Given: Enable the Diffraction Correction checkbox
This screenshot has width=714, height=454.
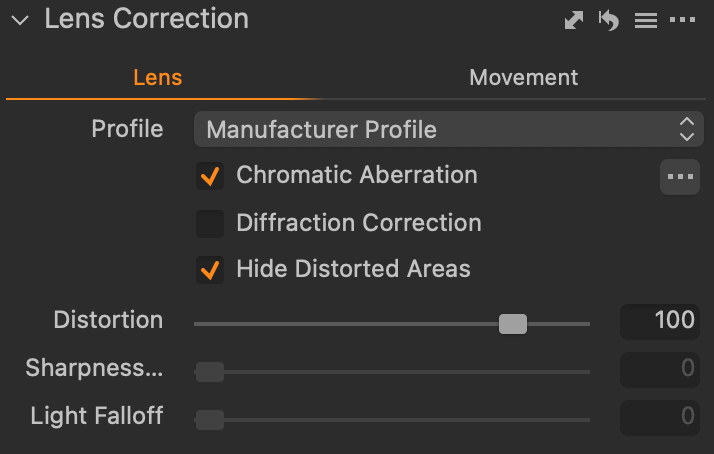Looking at the screenshot, I should tap(210, 224).
